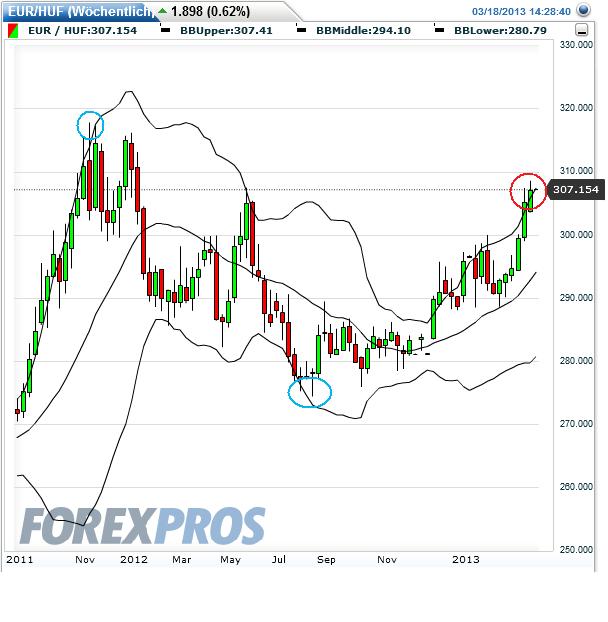
Task: Click the latest green candlestick at 307
Action: 531,200
